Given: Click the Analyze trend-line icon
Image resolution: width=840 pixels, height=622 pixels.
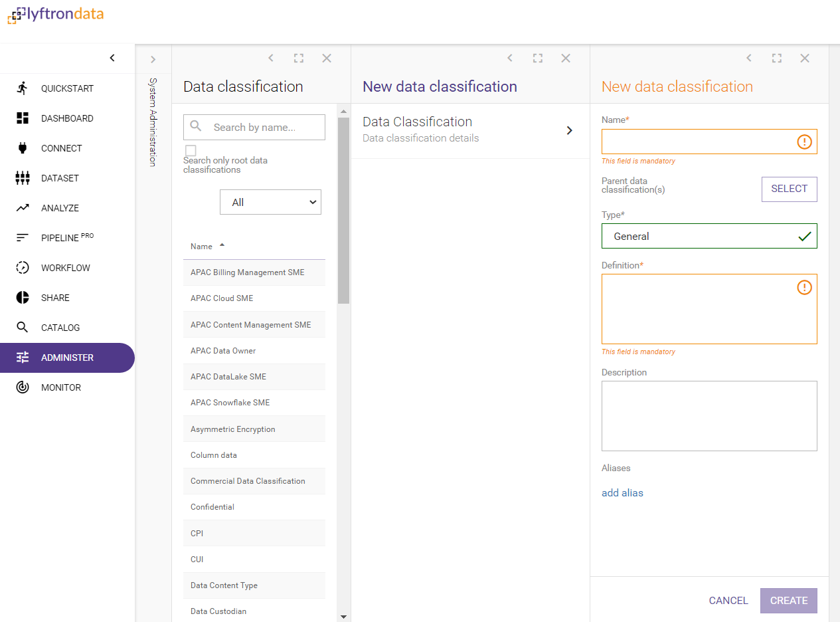Looking at the screenshot, I should pyautogui.click(x=23, y=208).
